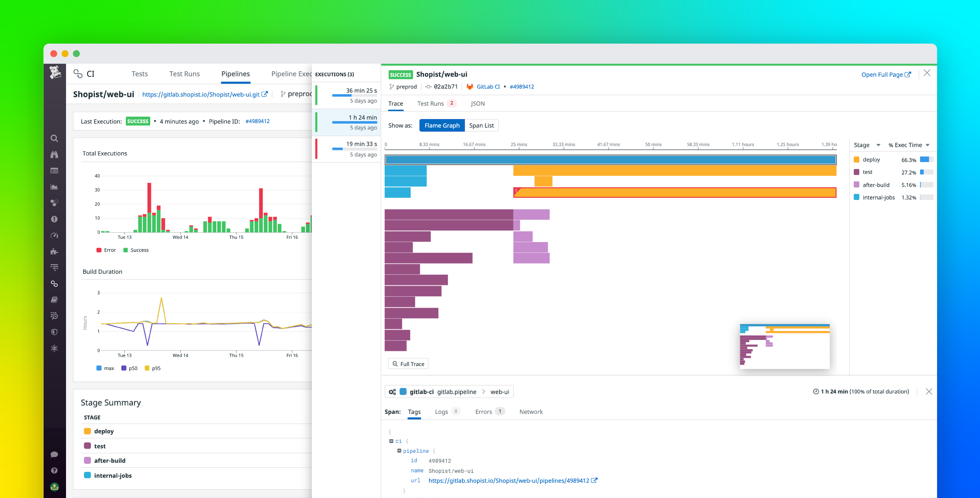Select the search magnifier icon in sidebar
980x498 pixels.
click(54, 138)
